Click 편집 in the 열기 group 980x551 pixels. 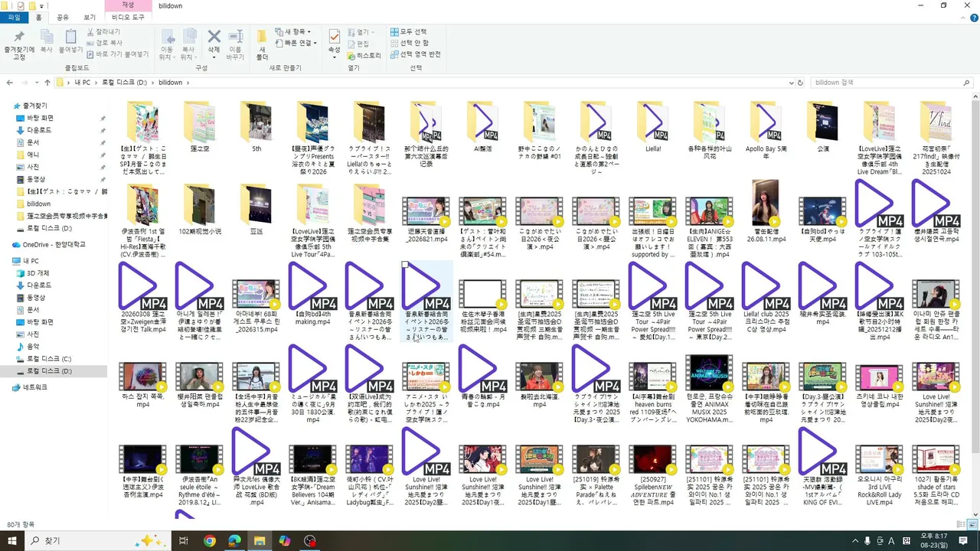point(358,44)
